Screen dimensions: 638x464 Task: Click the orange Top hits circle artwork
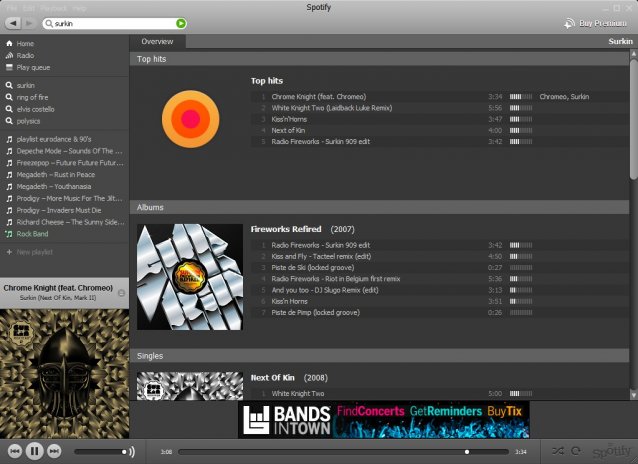pos(190,119)
